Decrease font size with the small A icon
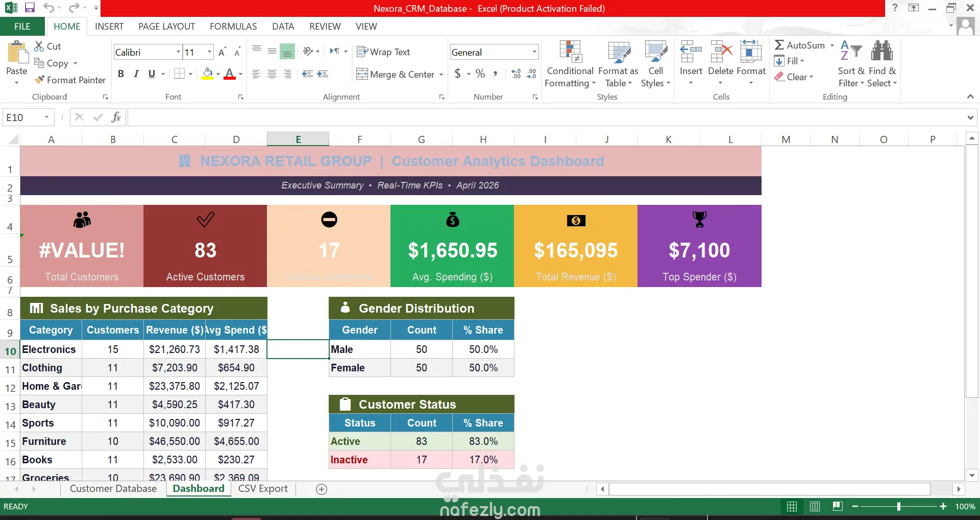This screenshot has width=980, height=520. (x=237, y=52)
